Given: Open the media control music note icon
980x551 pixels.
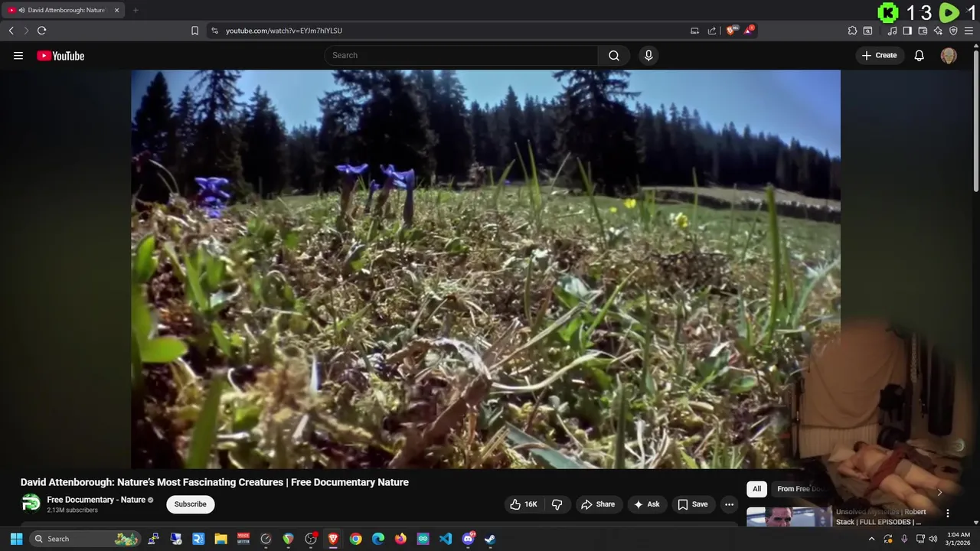Looking at the screenshot, I should click(892, 31).
